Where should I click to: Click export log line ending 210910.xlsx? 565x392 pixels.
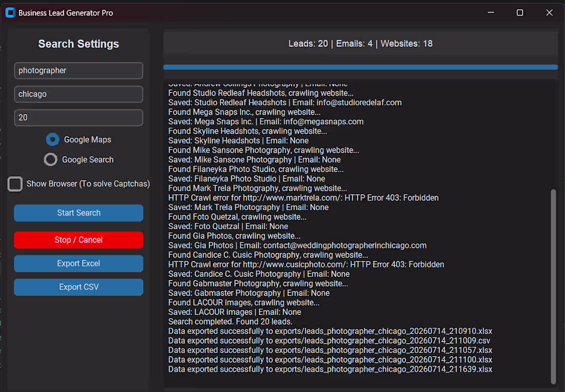(x=330, y=331)
